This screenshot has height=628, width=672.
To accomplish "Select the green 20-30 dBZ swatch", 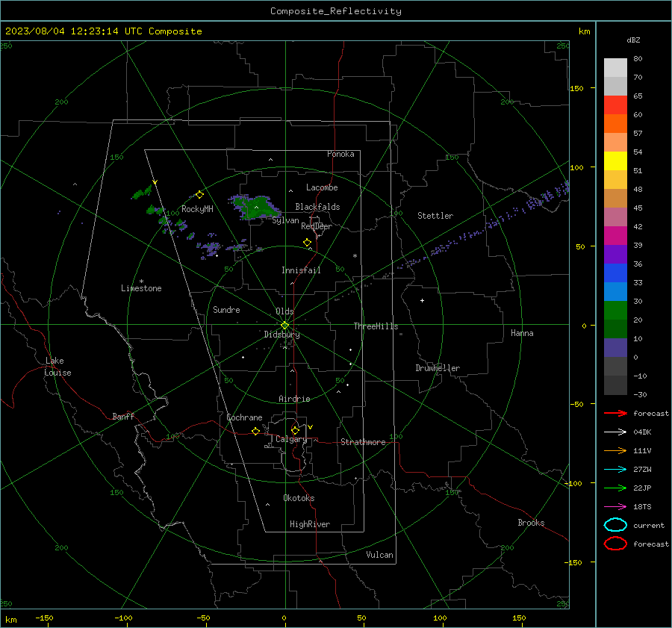I will tap(615, 311).
